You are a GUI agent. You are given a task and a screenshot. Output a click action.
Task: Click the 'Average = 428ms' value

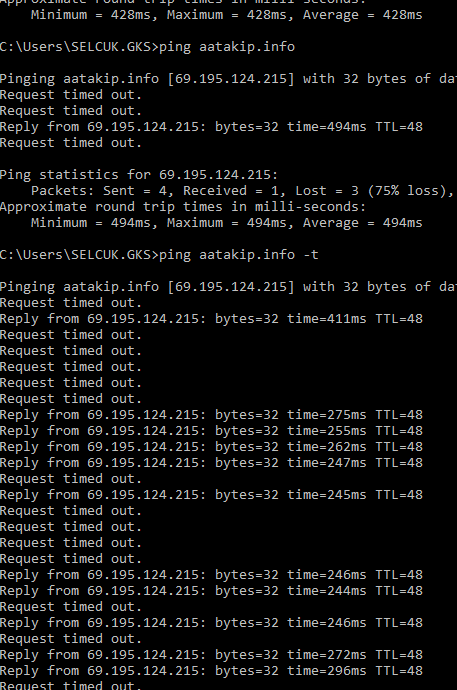pyautogui.click(x=362, y=15)
